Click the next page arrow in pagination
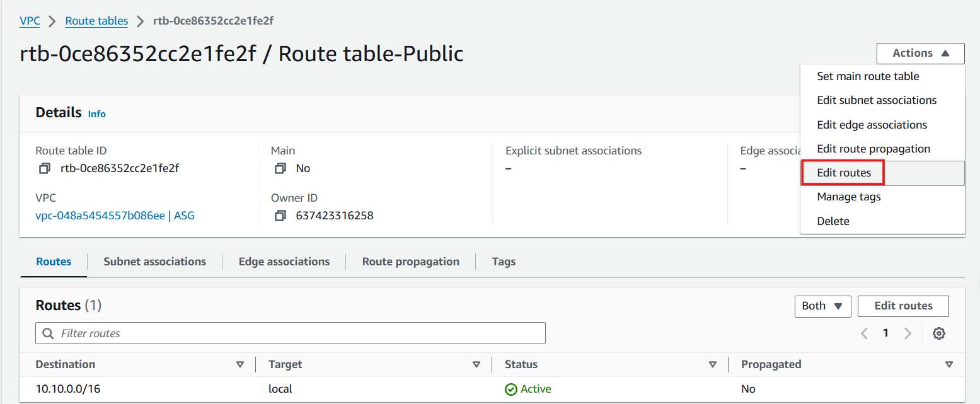This screenshot has height=404, width=980. [908, 333]
